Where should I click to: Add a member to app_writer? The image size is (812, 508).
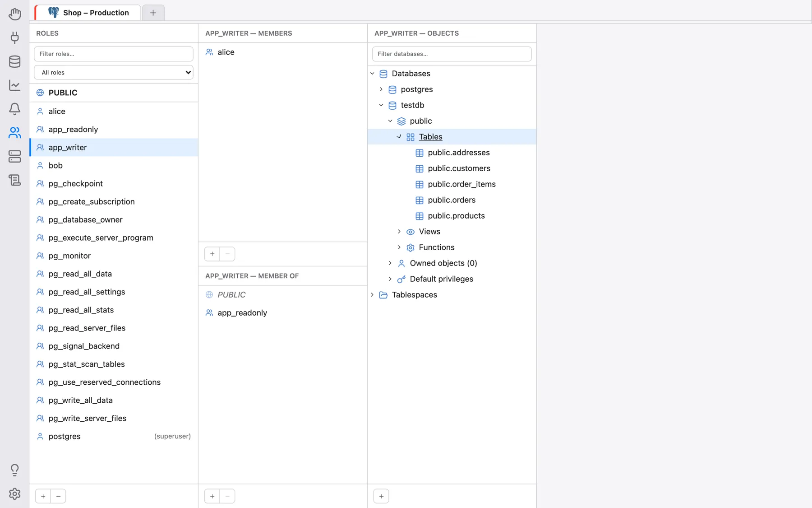(212, 254)
